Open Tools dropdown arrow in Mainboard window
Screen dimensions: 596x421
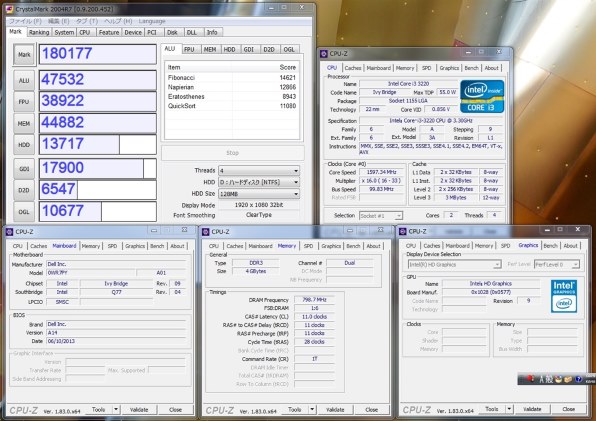(x=116, y=410)
